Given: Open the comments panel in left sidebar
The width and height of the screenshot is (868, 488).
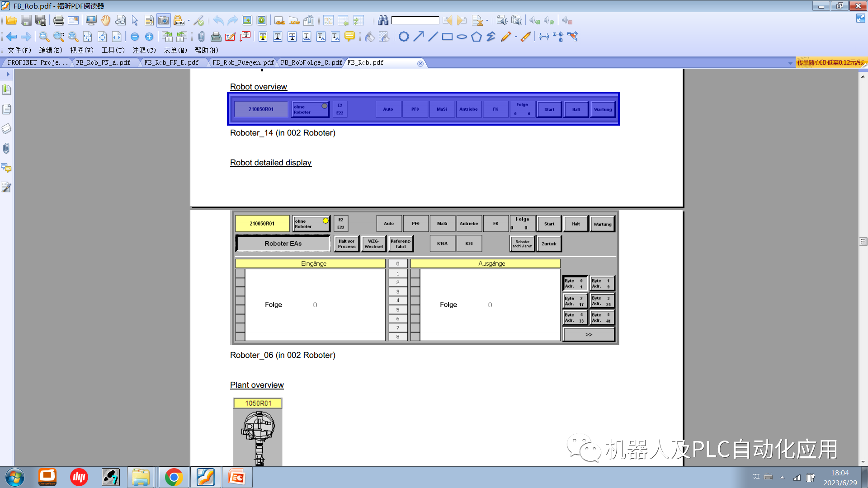Looking at the screenshot, I should (x=6, y=169).
